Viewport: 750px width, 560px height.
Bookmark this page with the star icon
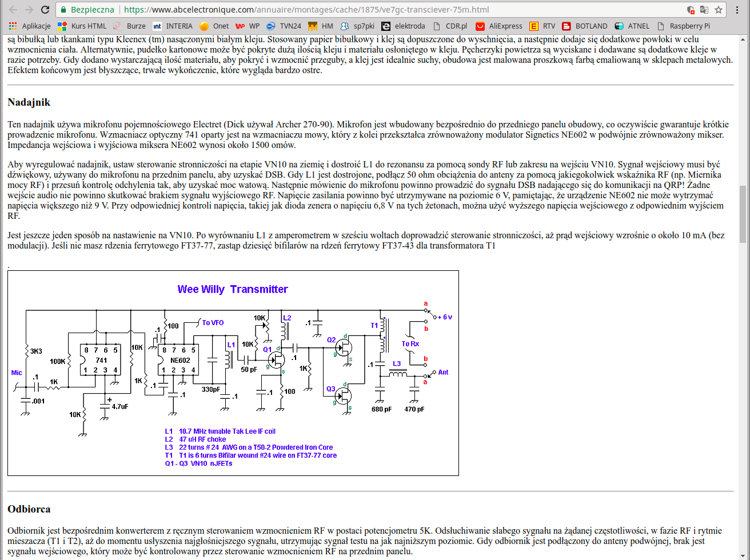pos(719,10)
